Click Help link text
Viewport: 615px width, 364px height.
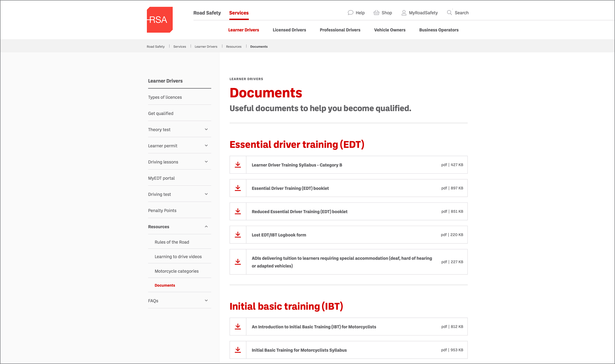click(x=360, y=13)
